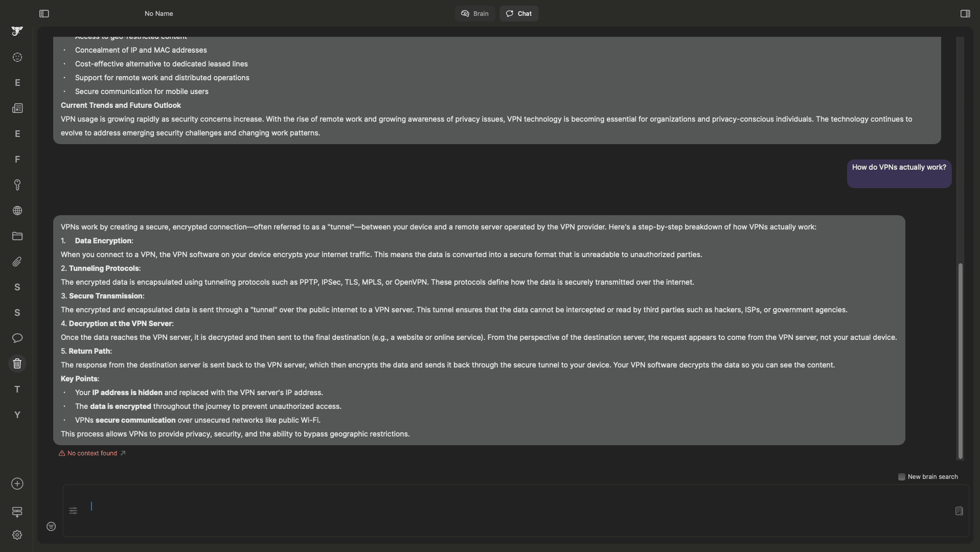Open the folder icon in sidebar

click(x=17, y=236)
